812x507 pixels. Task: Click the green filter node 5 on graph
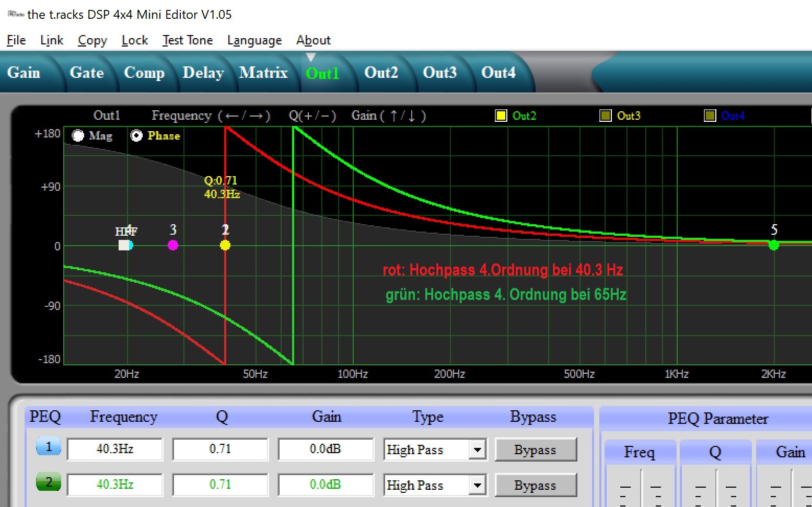(774, 245)
